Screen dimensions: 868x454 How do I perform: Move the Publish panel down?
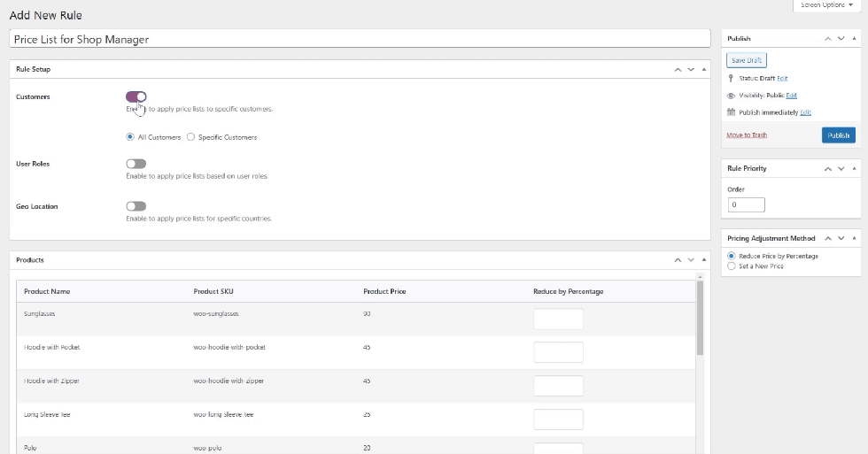[x=842, y=39]
